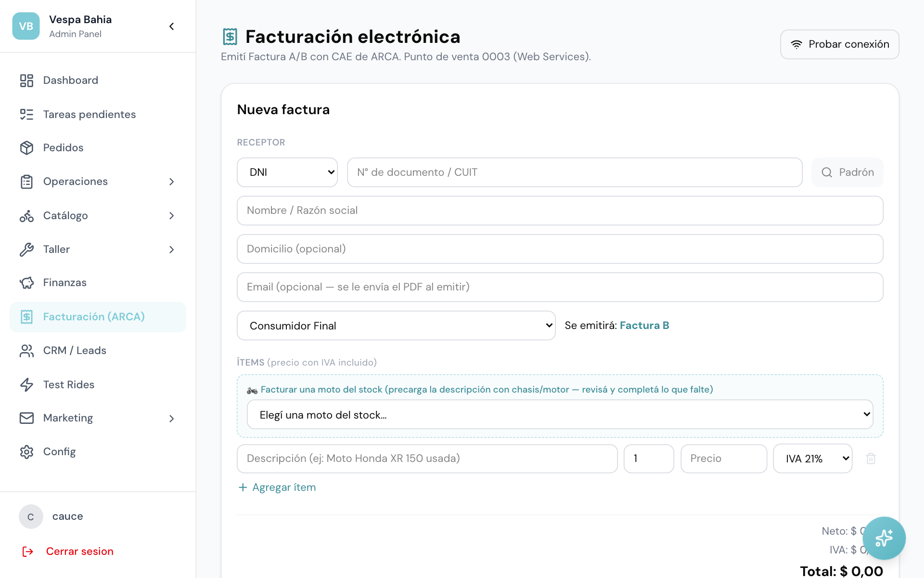The width and height of the screenshot is (924, 578).
Task: Click the cauce username
Action: pos(67,516)
